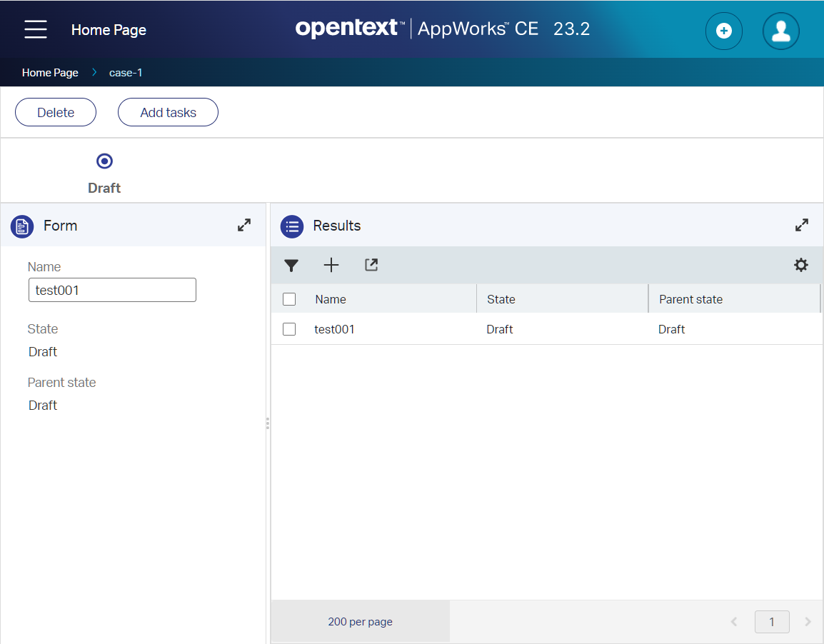Click the open in new window icon
The image size is (824, 644).
(371, 265)
